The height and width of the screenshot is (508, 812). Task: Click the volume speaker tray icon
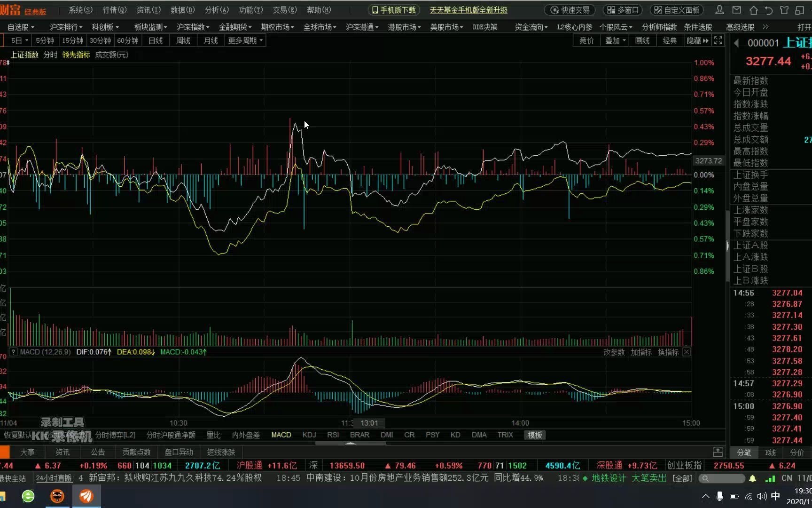762,496
